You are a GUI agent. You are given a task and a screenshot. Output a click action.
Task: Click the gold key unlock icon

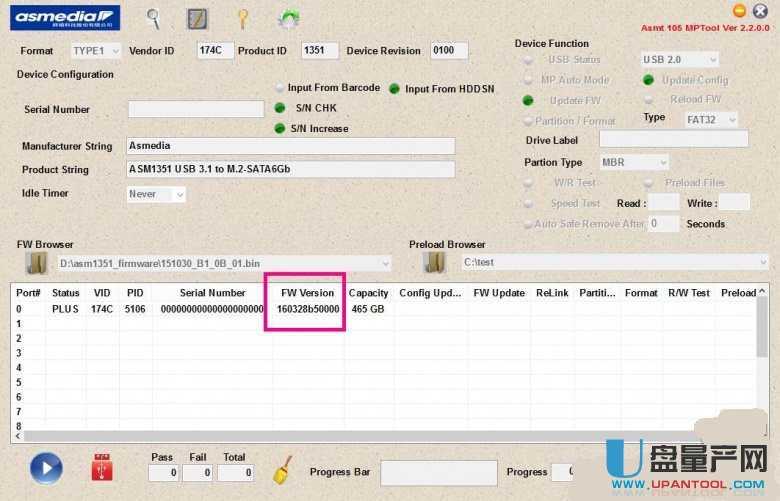tap(241, 17)
